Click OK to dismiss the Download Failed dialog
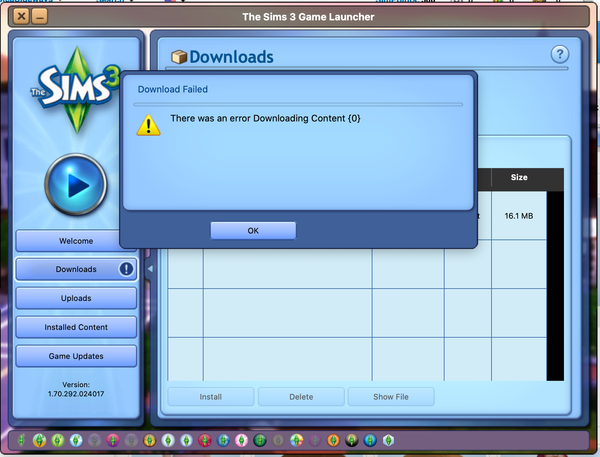This screenshot has width=600, height=457. tap(253, 231)
